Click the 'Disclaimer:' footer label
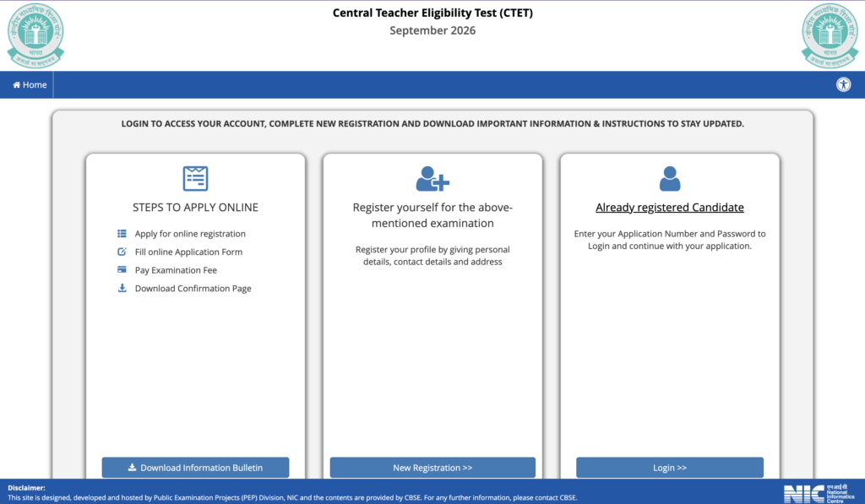865x504 pixels. (26, 487)
